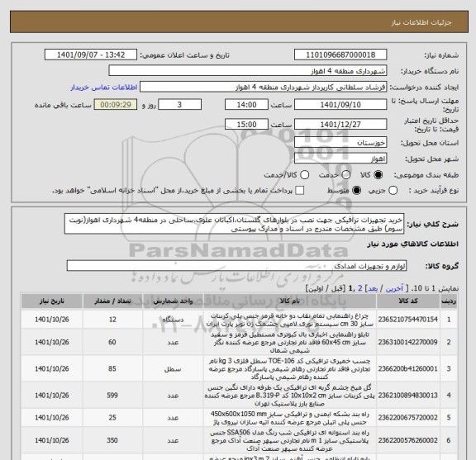Click the cat-eye road stud item name

[289, 396]
